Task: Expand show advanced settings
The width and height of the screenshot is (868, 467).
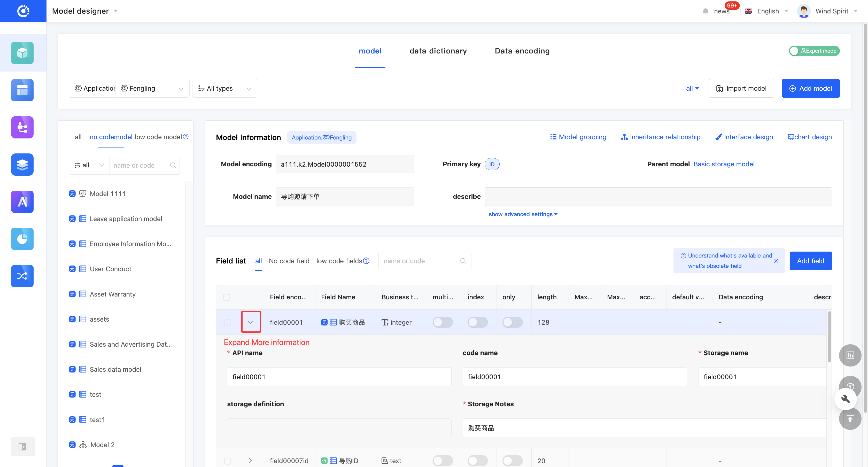Action: click(523, 214)
